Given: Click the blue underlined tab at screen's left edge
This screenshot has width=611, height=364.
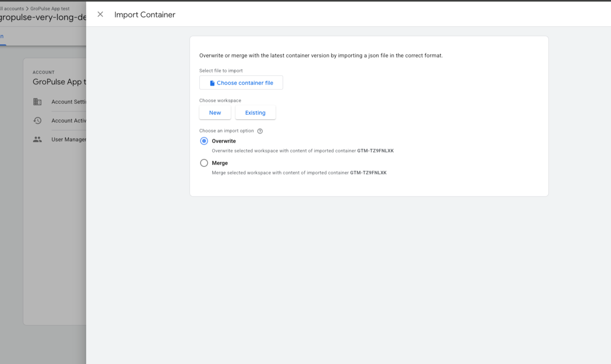Looking at the screenshot, I should pyautogui.click(x=2, y=36).
